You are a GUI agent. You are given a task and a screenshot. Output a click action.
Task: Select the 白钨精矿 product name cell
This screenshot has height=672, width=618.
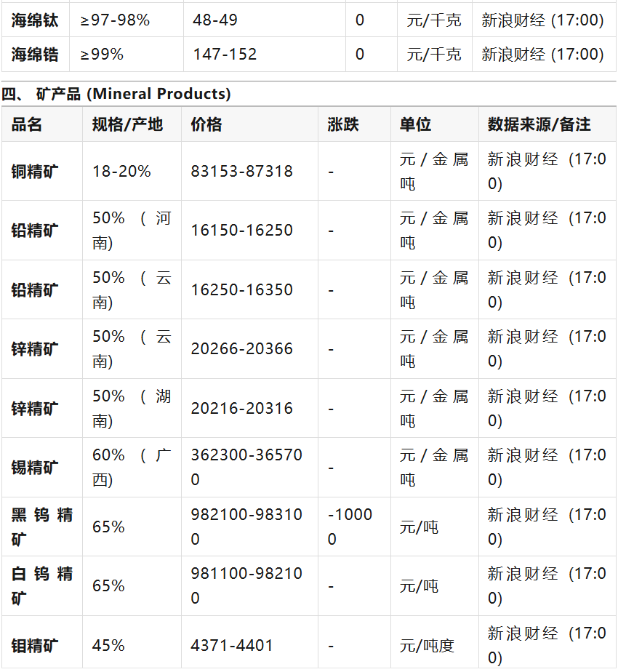[x=42, y=586]
